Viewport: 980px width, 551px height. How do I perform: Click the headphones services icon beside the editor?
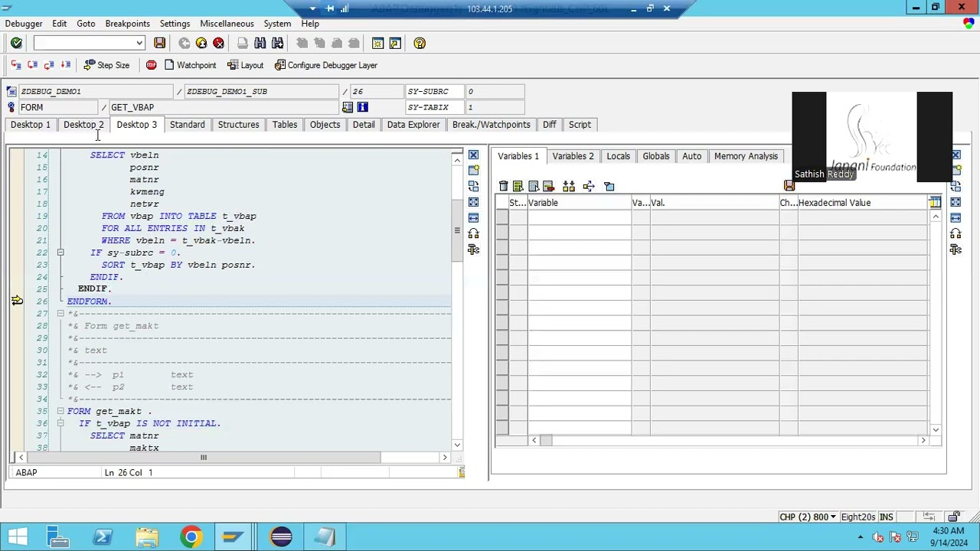point(473,233)
